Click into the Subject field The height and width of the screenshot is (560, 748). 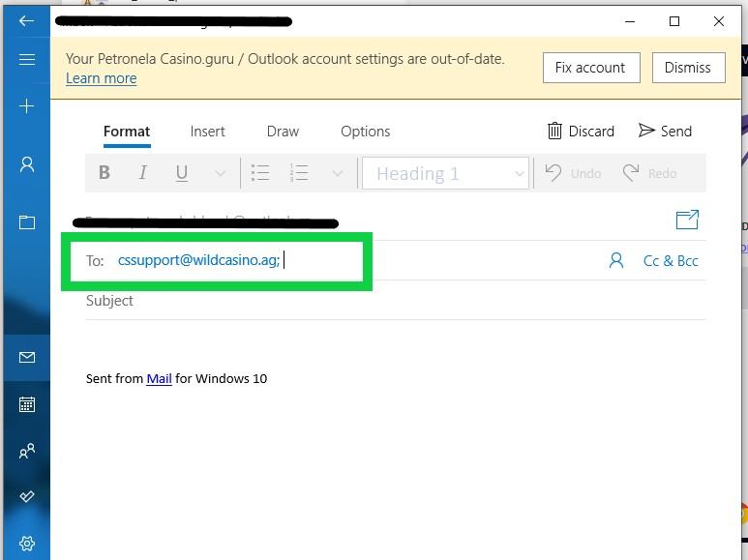point(387,301)
